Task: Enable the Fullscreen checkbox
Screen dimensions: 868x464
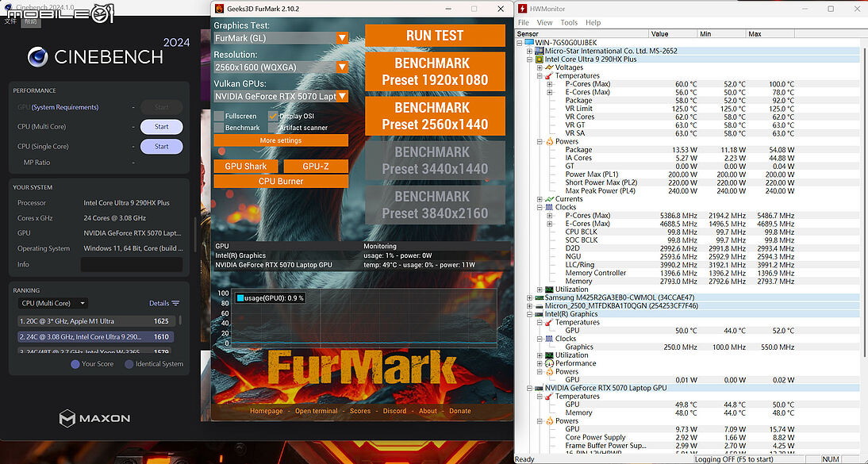Action: (219, 117)
